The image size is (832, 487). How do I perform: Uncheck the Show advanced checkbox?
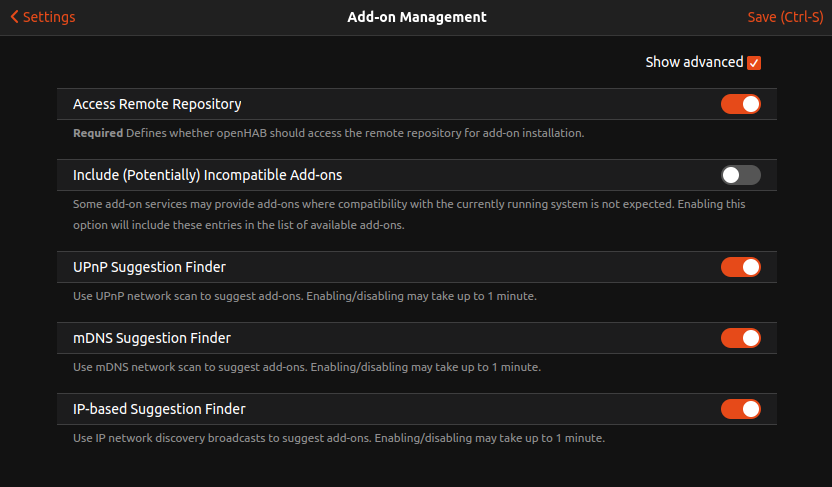coord(754,63)
